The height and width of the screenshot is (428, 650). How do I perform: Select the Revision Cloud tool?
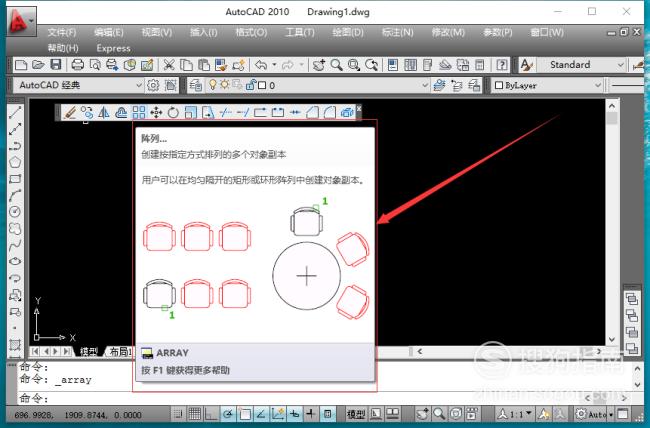pyautogui.click(x=15, y=228)
